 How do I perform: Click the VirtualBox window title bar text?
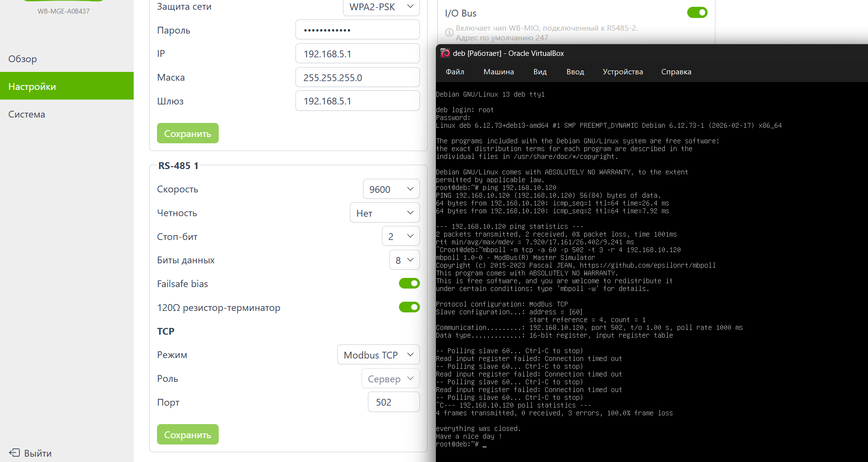(508, 53)
